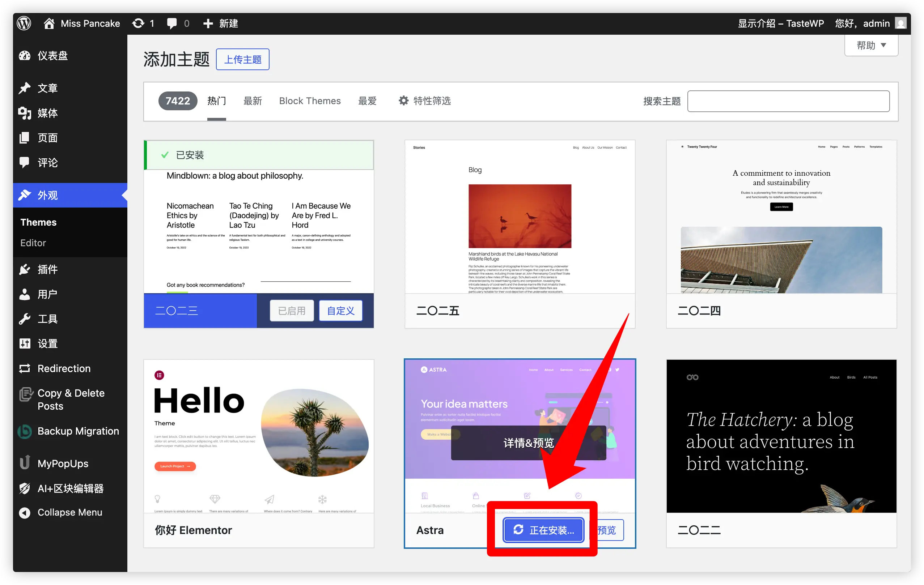This screenshot has height=585, width=924.
Task: Switch to the 最爱 tab
Action: 367,101
